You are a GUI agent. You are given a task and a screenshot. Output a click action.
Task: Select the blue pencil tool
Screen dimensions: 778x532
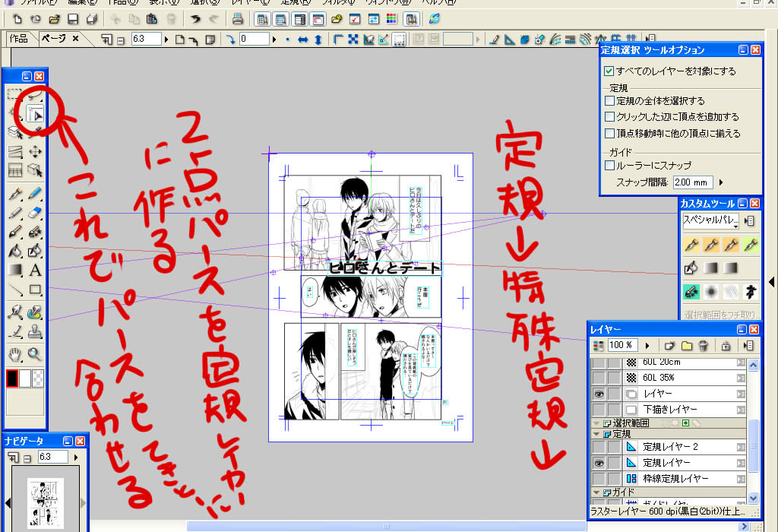tap(35, 193)
